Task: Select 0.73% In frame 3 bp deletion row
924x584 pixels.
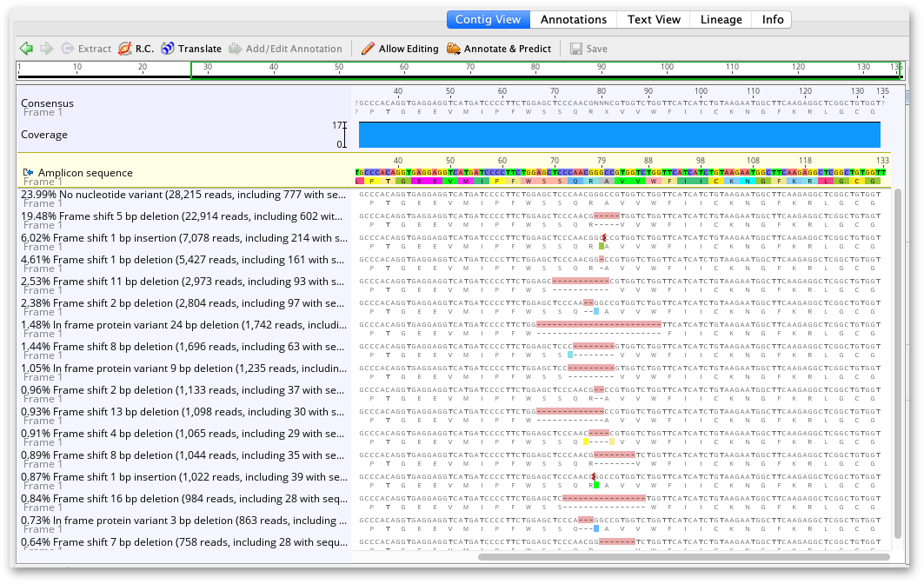Action: [x=184, y=521]
